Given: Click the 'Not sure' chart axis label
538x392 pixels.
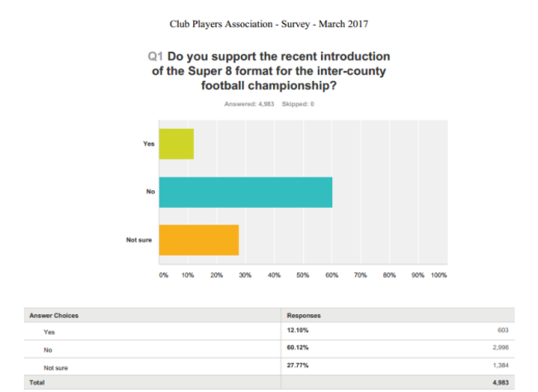Looking at the screenshot, I should pyautogui.click(x=138, y=240).
